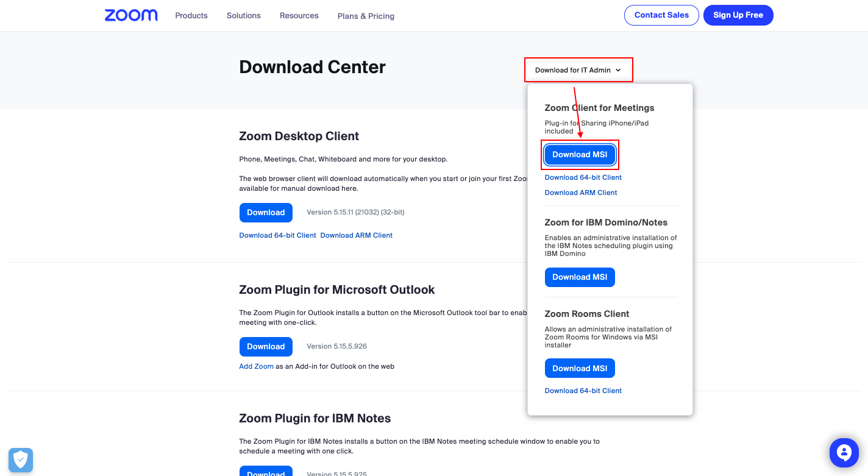Click the Zoom for IBM Domino/Notes heading
Screen dimensions: 868x476
click(606, 222)
